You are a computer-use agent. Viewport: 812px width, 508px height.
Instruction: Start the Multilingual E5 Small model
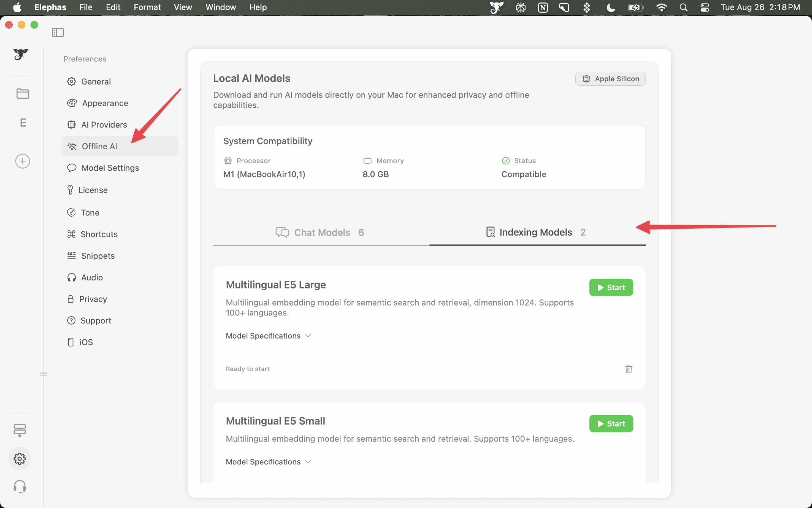(x=611, y=423)
